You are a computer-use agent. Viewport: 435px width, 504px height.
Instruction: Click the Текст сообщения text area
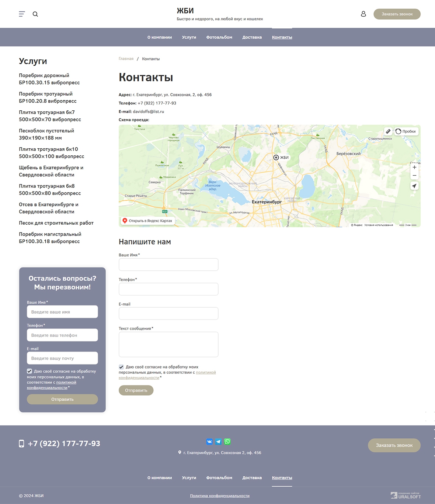pyautogui.click(x=168, y=344)
